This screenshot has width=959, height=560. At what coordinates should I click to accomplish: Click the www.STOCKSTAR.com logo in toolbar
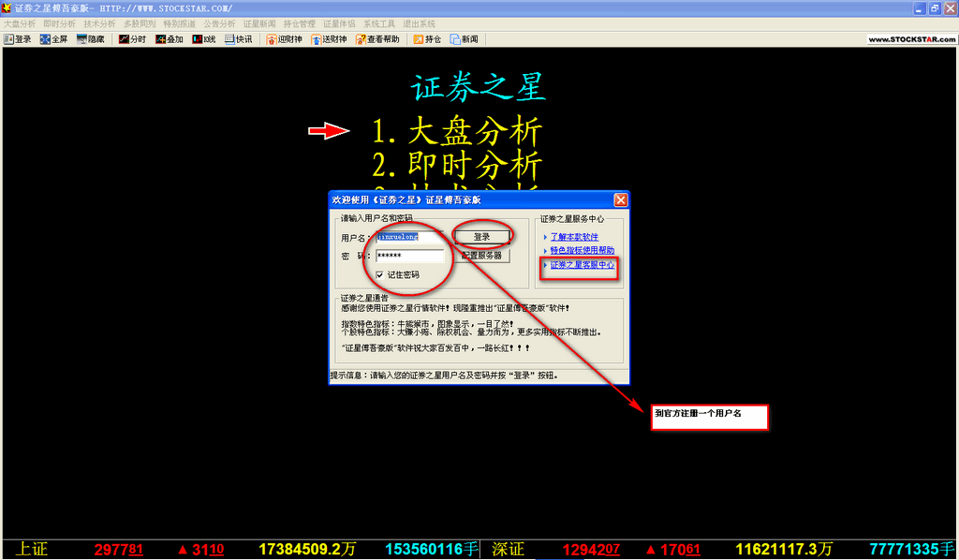tap(912, 39)
